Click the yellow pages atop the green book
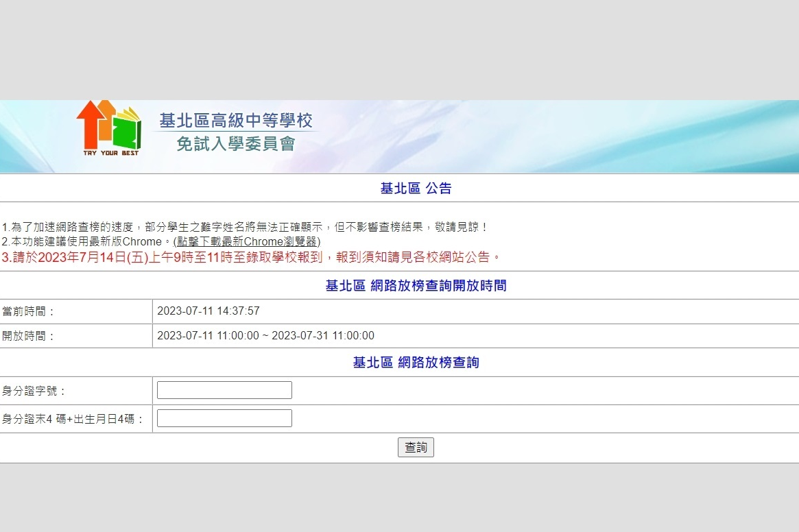Screen dimensions: 799x532 (129, 113)
